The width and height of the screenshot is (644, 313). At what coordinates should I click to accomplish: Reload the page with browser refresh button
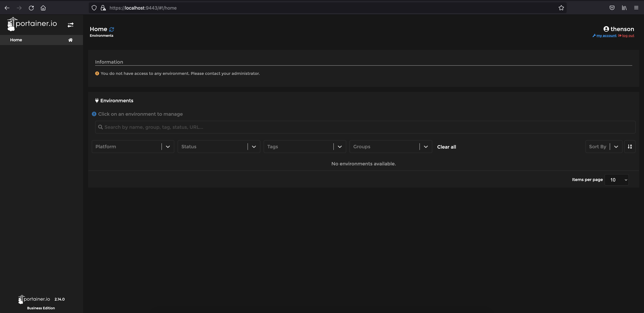click(31, 8)
